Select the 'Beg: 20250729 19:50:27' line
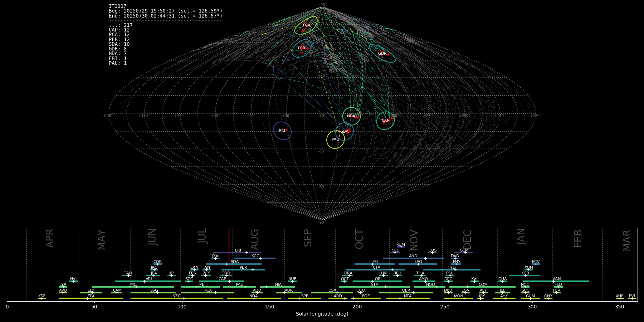This screenshot has width=644, height=322. coord(166,11)
